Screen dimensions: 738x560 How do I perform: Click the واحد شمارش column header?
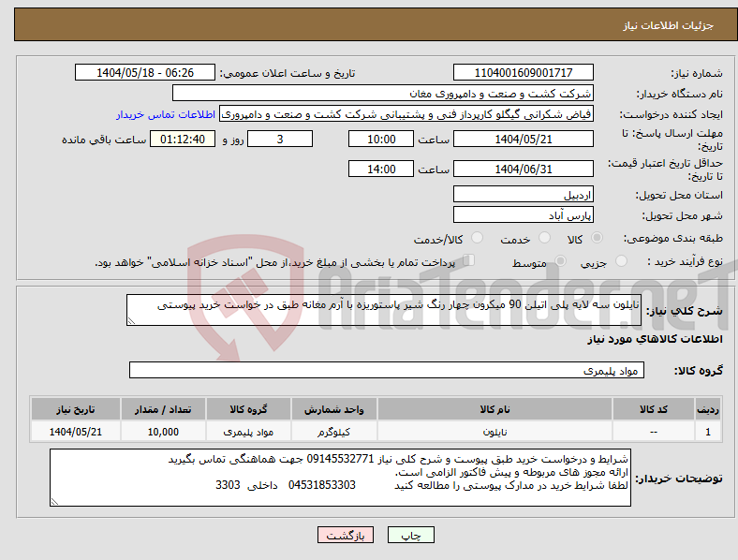tap(333, 409)
